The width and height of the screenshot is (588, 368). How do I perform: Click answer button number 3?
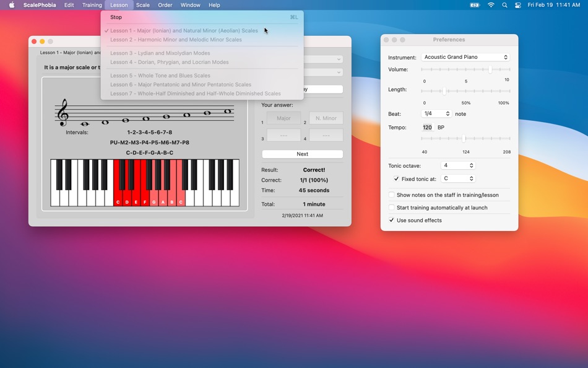coord(283,135)
